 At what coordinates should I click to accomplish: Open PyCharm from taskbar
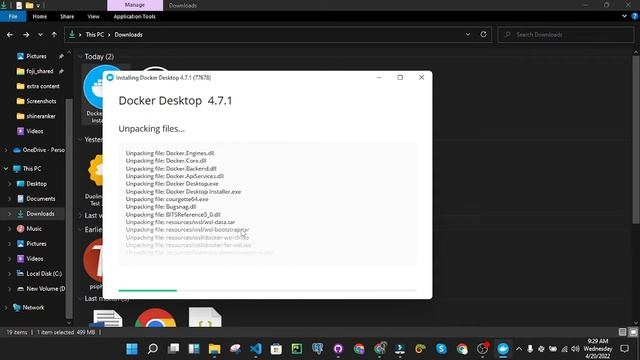click(297, 349)
